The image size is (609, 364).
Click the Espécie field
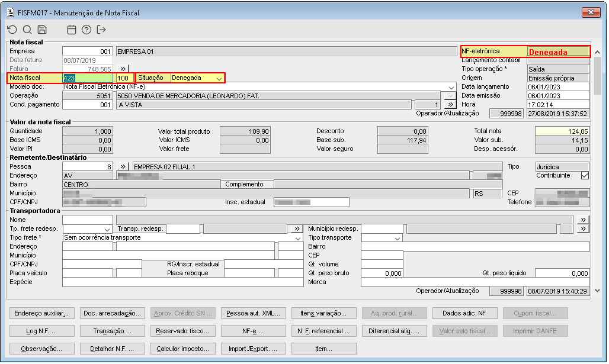click(182, 282)
